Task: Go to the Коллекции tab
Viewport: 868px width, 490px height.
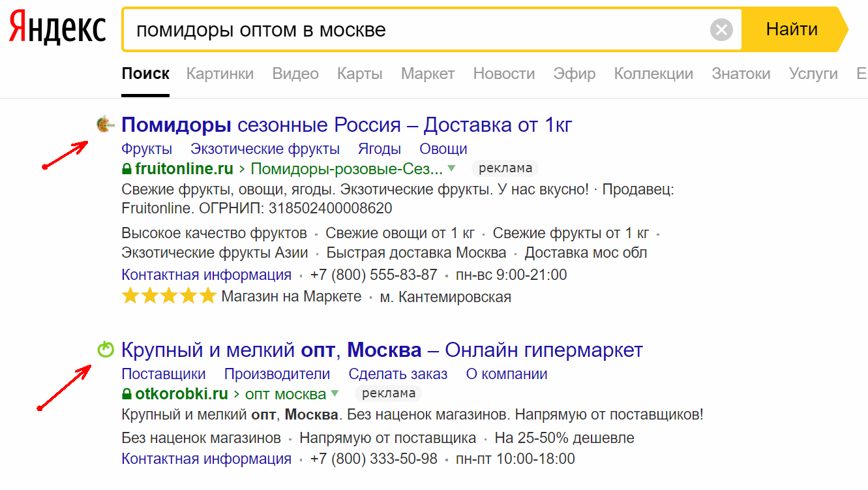Action: 653,74
